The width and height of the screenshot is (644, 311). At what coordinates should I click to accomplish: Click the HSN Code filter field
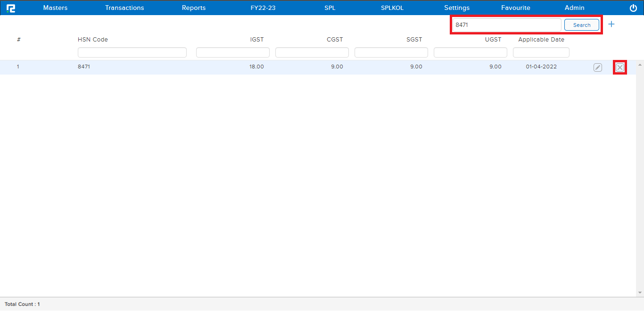point(132,52)
